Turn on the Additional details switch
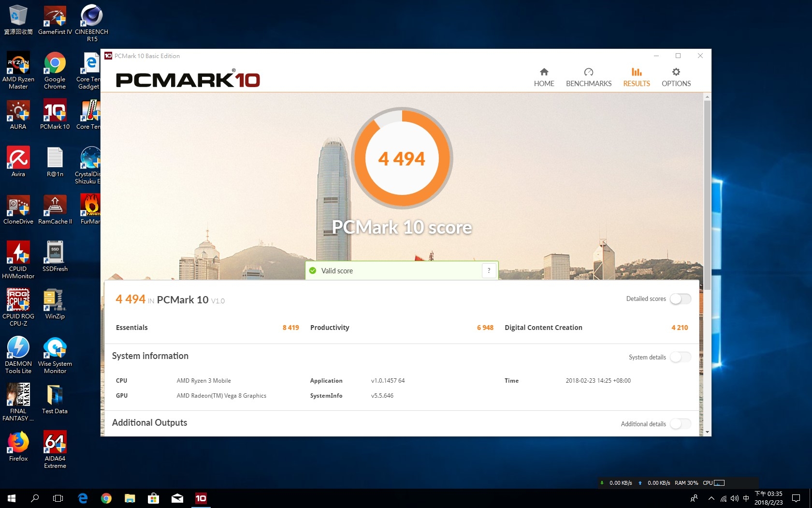 click(681, 424)
